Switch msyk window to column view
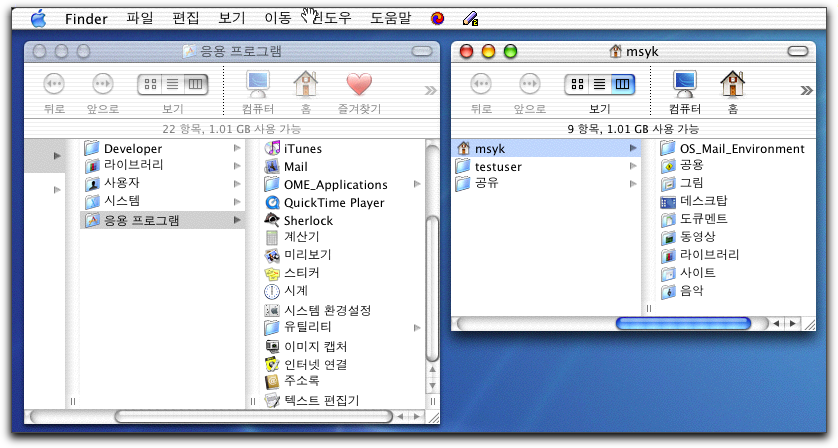This screenshot has width=838, height=448. tap(623, 85)
